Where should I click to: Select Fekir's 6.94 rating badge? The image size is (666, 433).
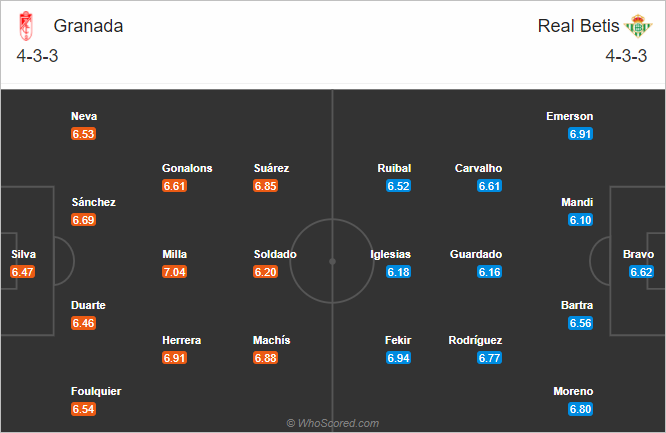click(398, 358)
